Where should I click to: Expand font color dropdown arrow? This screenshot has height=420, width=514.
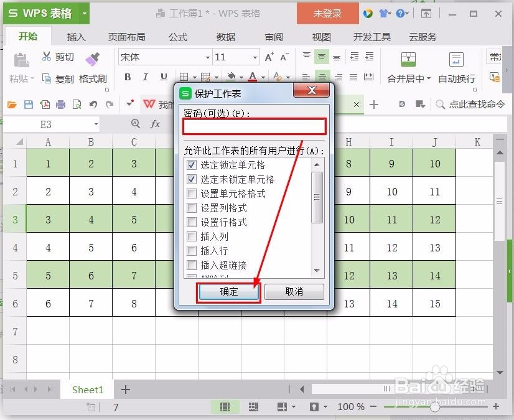[263, 78]
